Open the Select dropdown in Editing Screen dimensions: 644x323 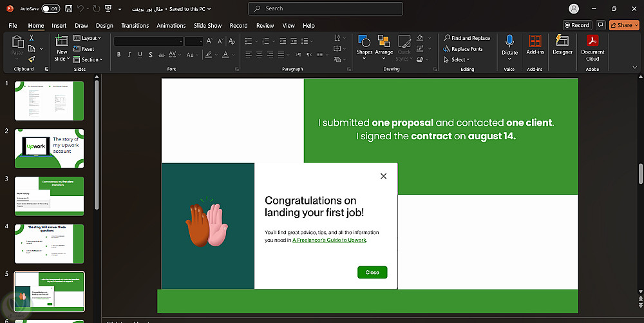[457, 59]
